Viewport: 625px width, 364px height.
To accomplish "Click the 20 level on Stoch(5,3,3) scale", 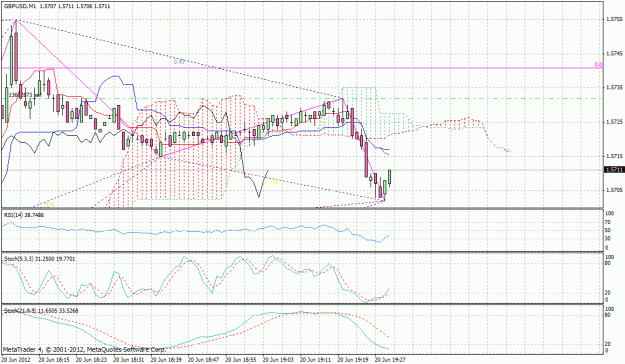I will (x=608, y=293).
